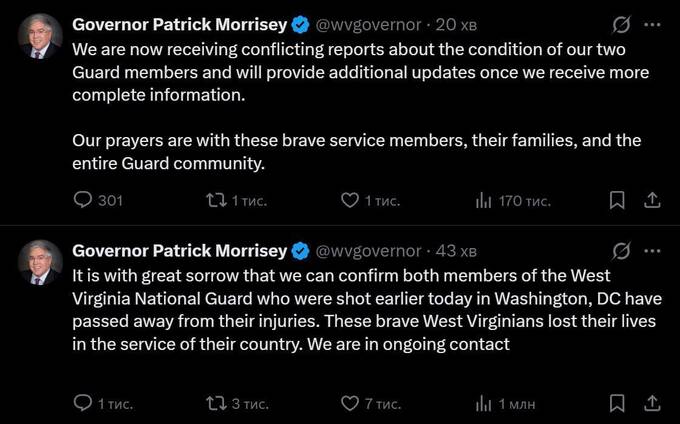Image resolution: width=680 pixels, height=424 pixels.
Task: Click the avatar on the first tweet
Action: click(x=41, y=37)
